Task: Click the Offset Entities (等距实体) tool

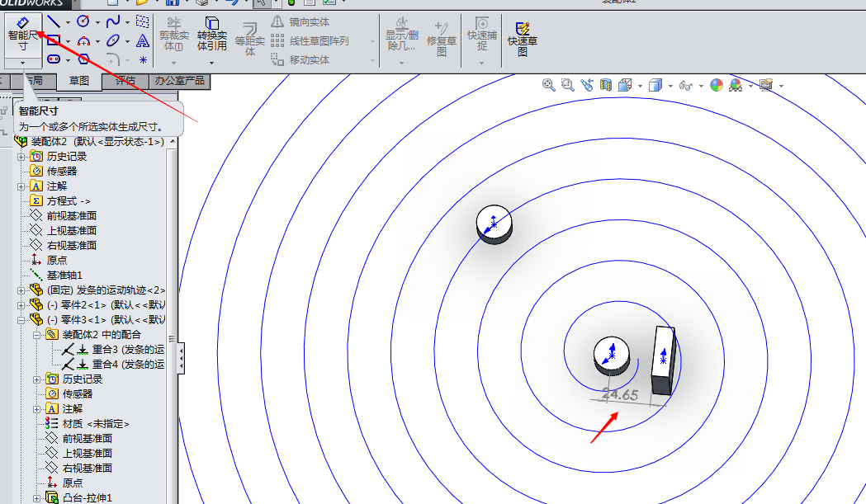Action: tap(249, 39)
